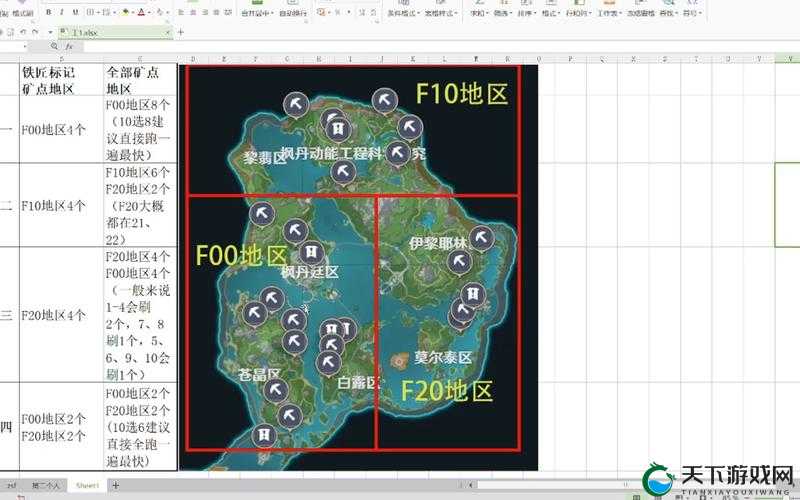Apply the red font color
Image resolution: width=800 pixels, height=500 pixels.
141,12
